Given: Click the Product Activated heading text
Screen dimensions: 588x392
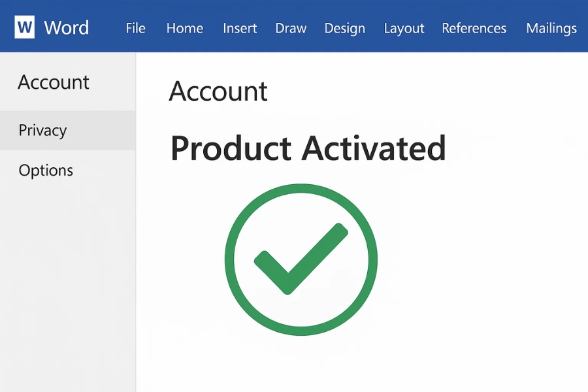Looking at the screenshot, I should pyautogui.click(x=308, y=148).
